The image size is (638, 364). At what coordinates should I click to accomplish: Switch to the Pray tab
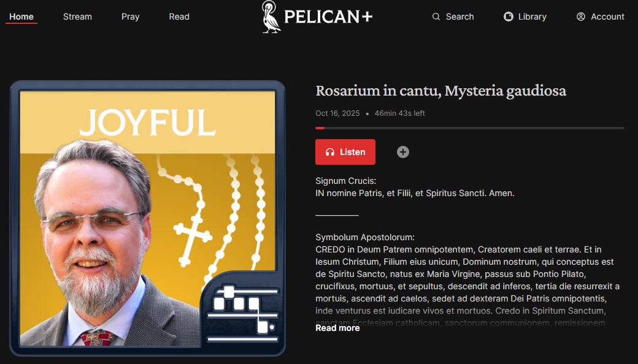[130, 17]
